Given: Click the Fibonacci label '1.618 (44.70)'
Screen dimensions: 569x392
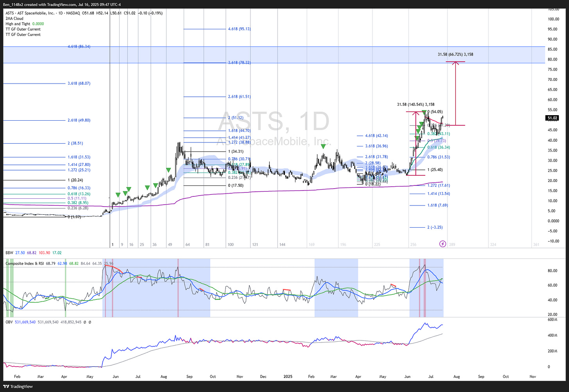Looking at the screenshot, I should click(x=239, y=130).
